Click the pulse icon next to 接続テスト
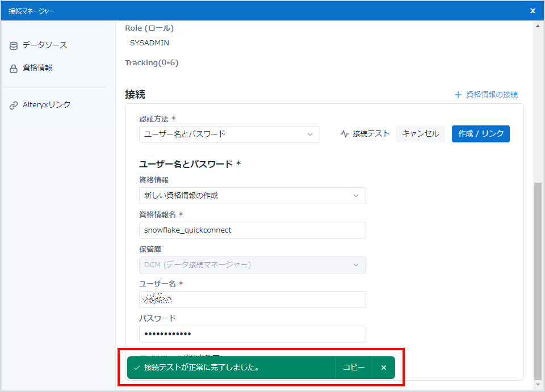 click(x=345, y=134)
